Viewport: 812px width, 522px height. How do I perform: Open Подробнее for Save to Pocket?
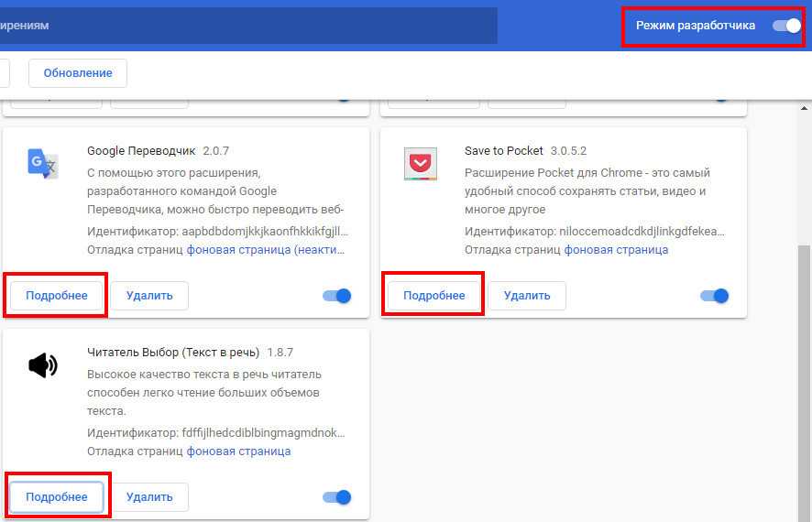(x=434, y=296)
